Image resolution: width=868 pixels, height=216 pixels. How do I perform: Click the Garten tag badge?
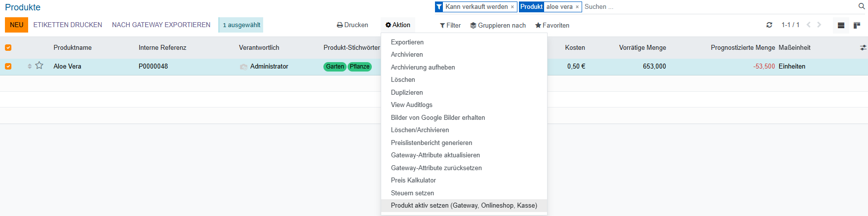(335, 67)
